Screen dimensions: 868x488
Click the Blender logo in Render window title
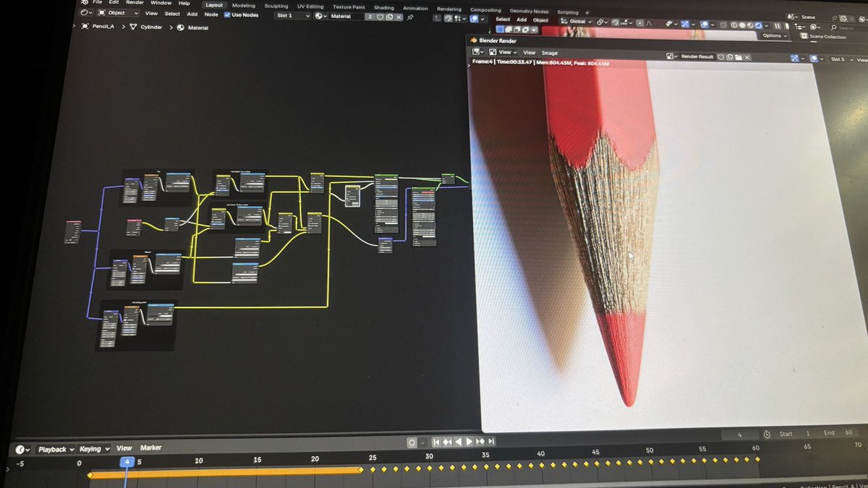[474, 40]
